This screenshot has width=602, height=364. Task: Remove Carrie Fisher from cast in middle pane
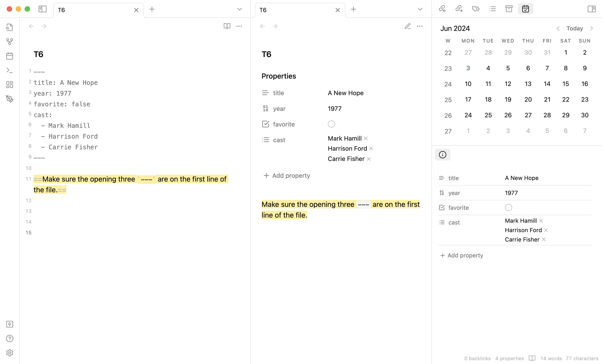369,159
